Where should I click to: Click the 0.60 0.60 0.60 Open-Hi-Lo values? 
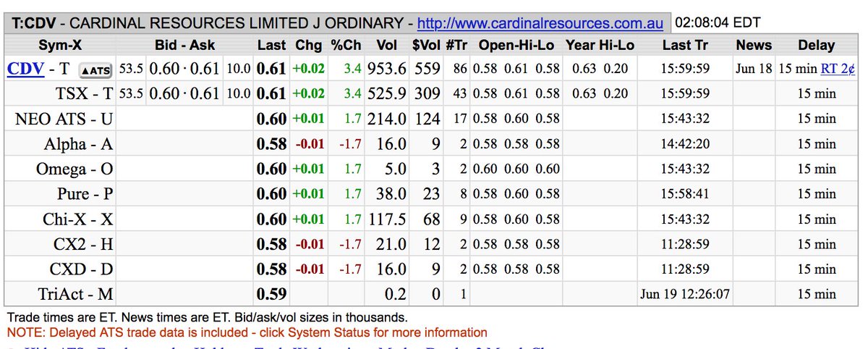(x=516, y=169)
